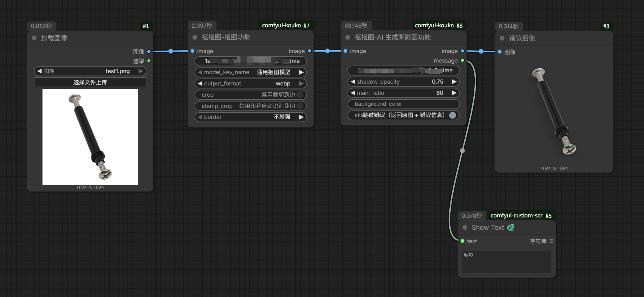The image size is (644, 297).
Task: Toggle the crop 禁用裁切到边 switch
Action: click(x=300, y=95)
